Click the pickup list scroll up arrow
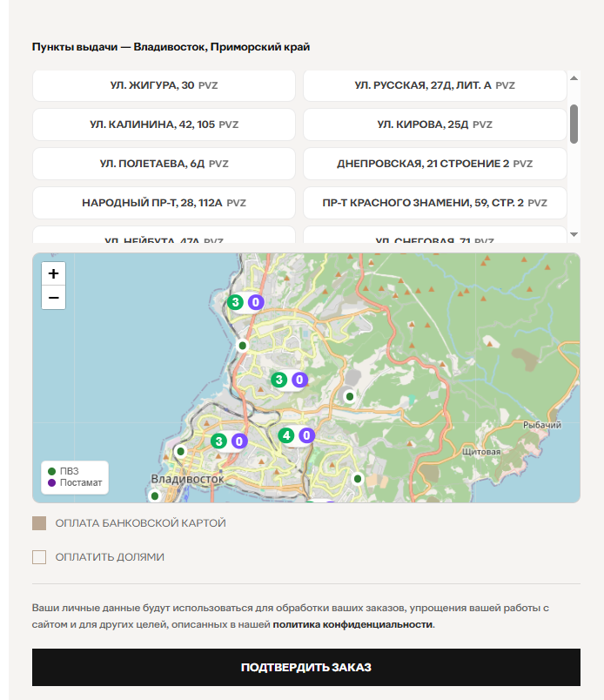 point(574,78)
